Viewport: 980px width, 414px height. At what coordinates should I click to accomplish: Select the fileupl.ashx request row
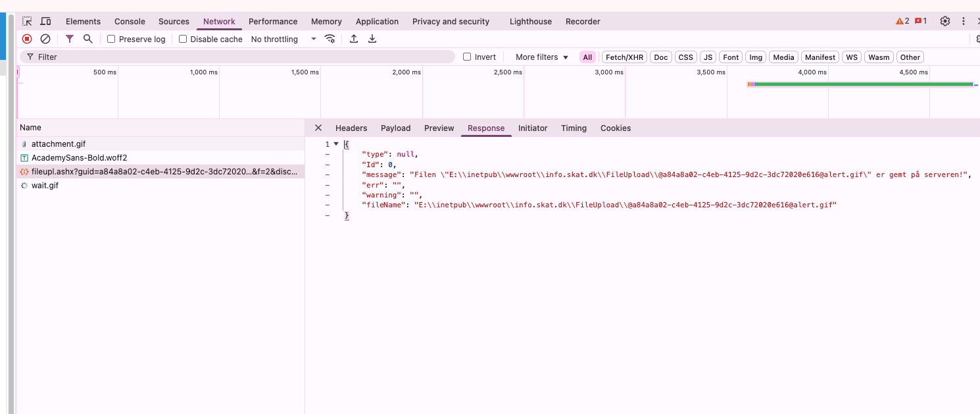tap(160, 172)
